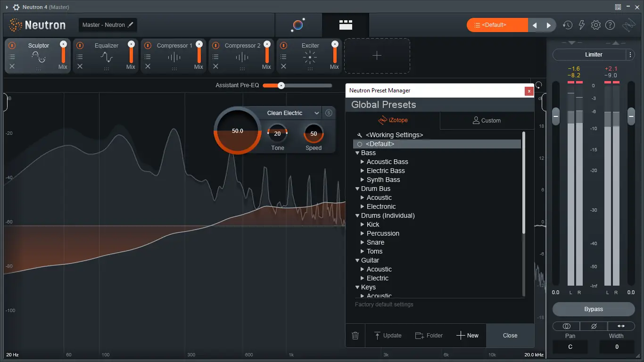Image resolution: width=644 pixels, height=362 pixels.
Task: Add a module using the plus slot
Action: tap(377, 56)
